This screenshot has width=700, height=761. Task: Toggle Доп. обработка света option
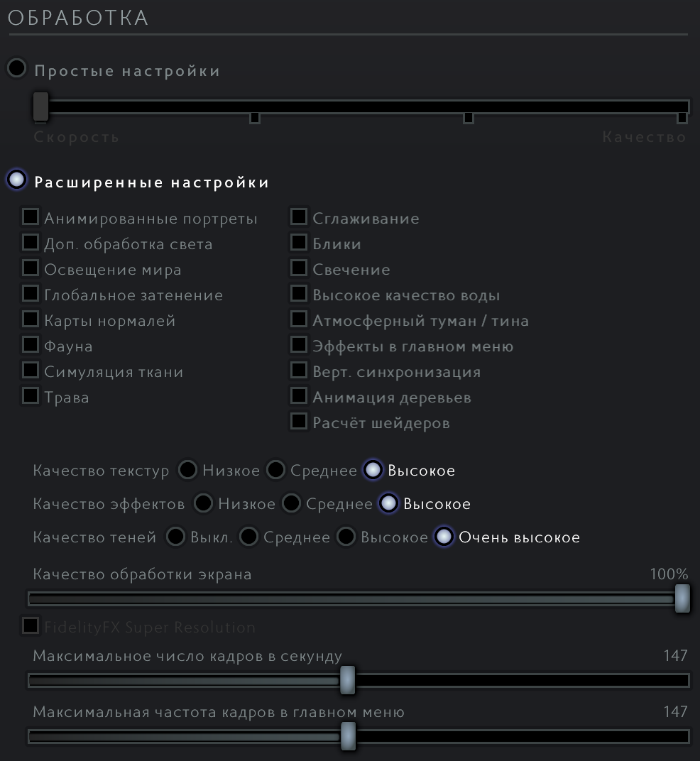point(31,243)
